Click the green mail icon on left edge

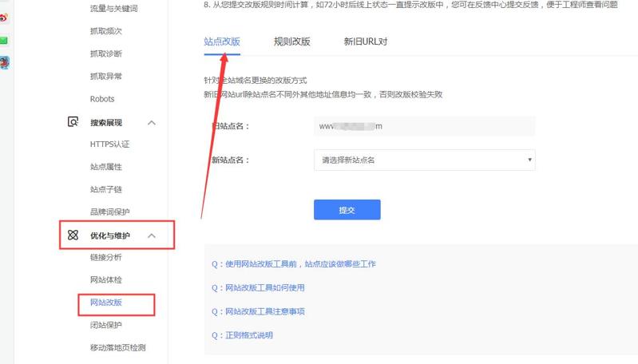point(3,40)
